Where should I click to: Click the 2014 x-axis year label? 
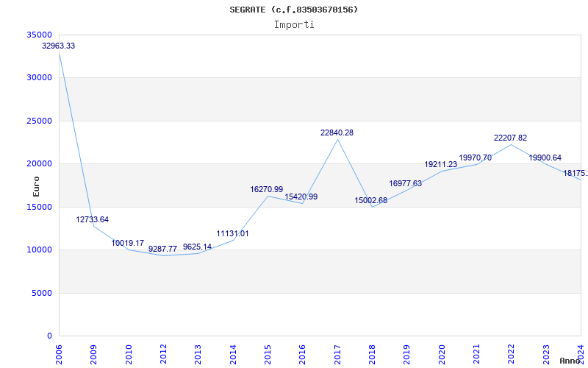tap(233, 355)
